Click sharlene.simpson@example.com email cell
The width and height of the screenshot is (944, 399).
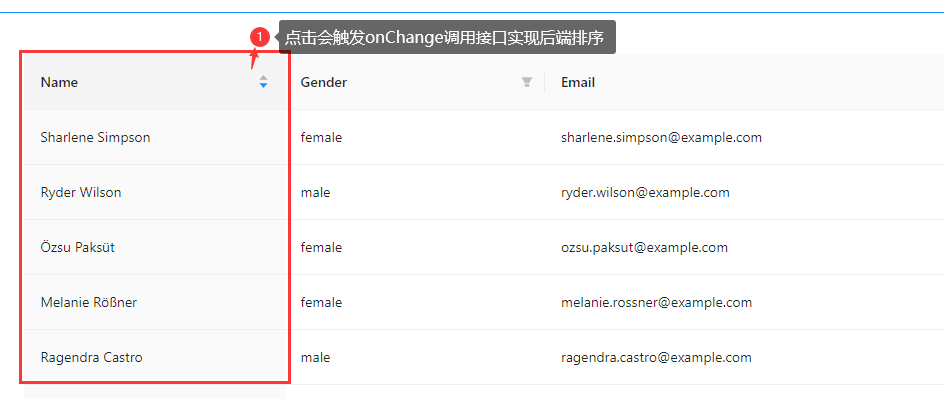point(744,137)
